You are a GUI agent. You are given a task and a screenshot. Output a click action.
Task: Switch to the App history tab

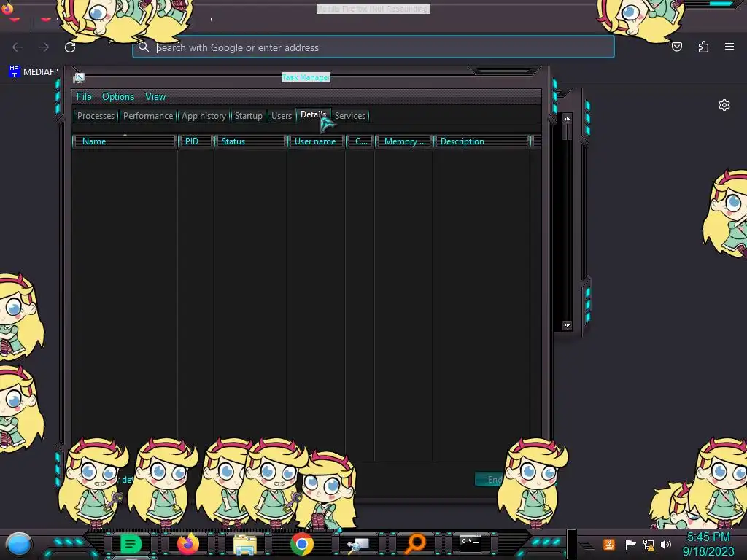[x=204, y=116]
